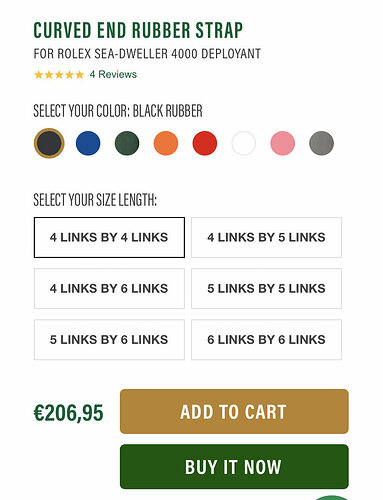The width and height of the screenshot is (383, 500).
Task: Choose the blue strap color
Action: 88,143
